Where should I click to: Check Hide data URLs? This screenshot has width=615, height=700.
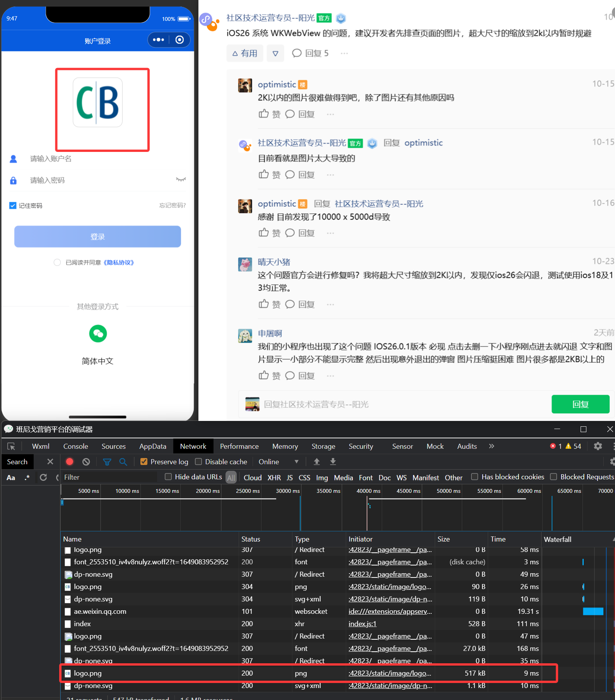168,477
